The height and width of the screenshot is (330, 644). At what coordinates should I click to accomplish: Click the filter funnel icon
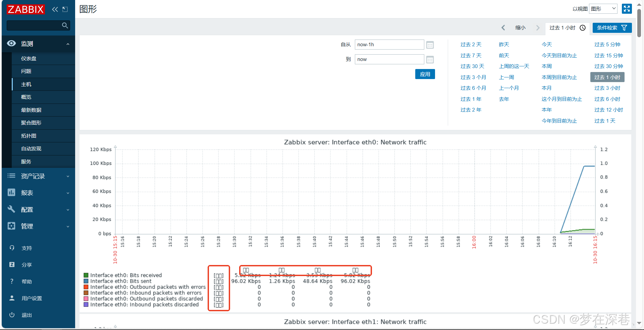(624, 28)
